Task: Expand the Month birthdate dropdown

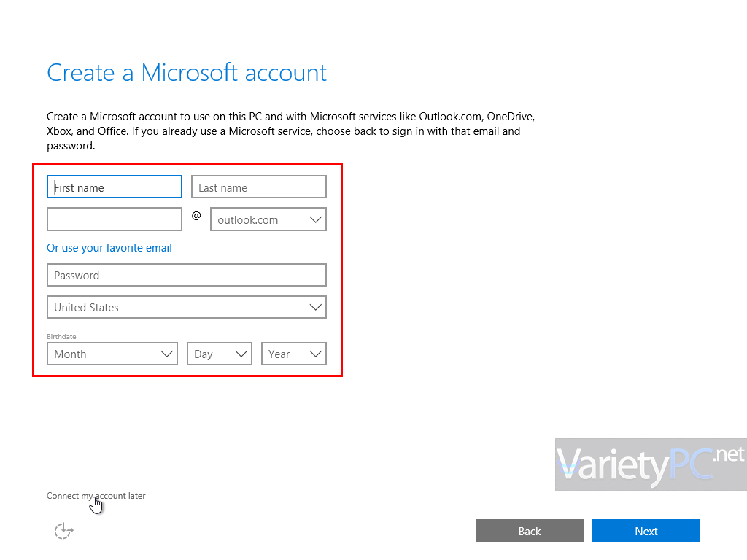Action: coord(112,354)
